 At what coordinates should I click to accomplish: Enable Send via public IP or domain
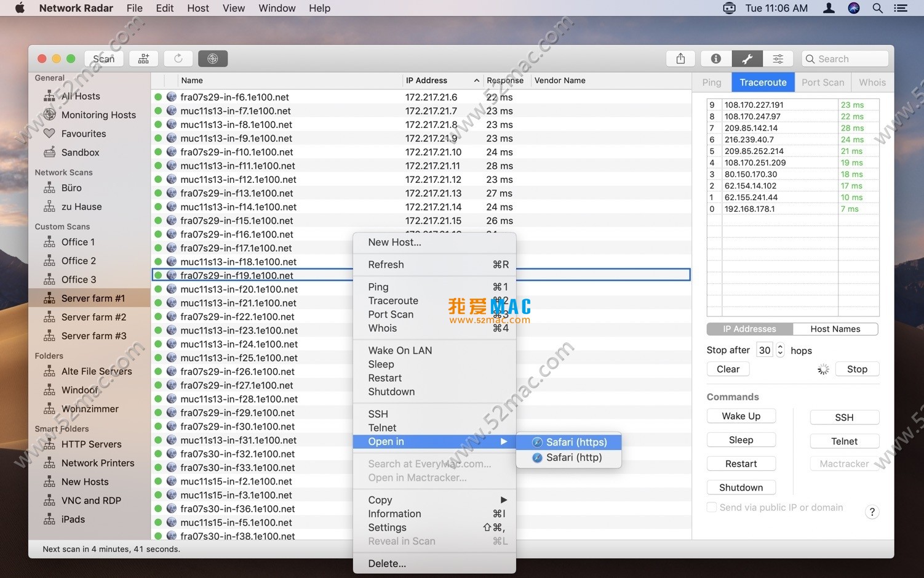[x=712, y=507]
